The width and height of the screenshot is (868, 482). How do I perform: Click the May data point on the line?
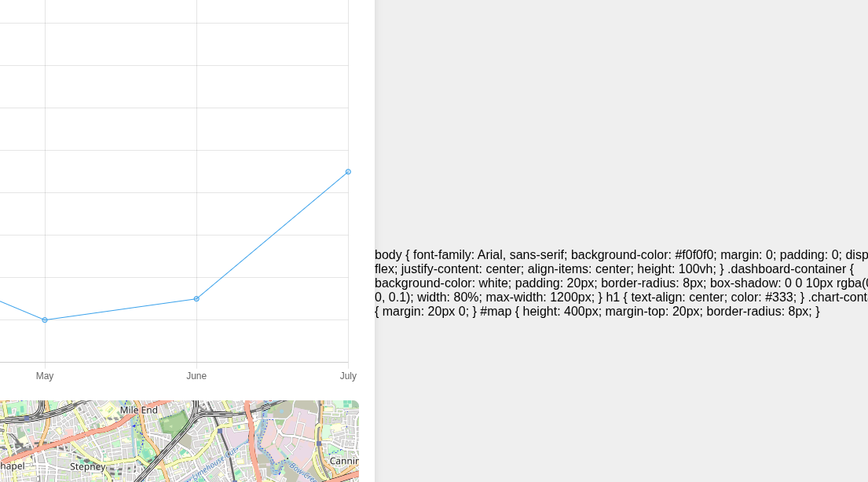pyautogui.click(x=45, y=320)
